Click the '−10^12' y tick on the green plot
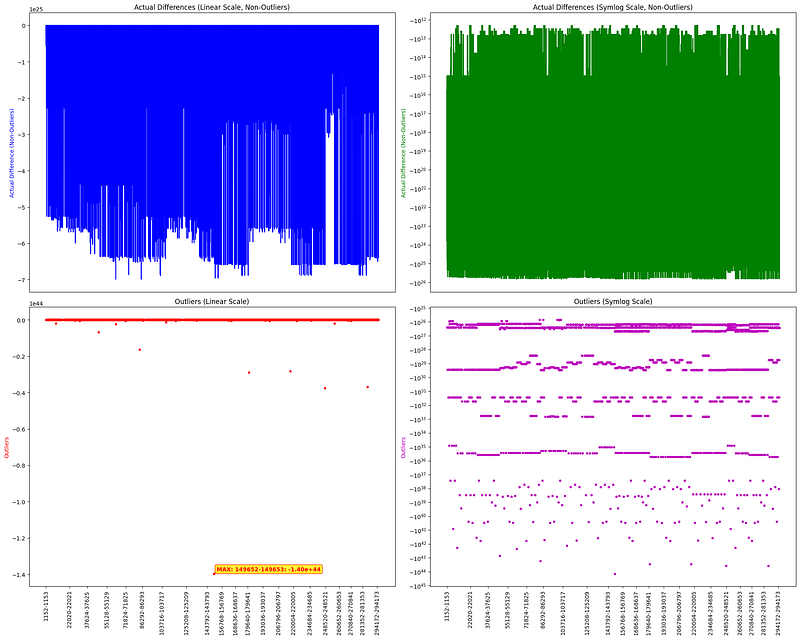The width and height of the screenshot is (800, 639). tap(419, 20)
